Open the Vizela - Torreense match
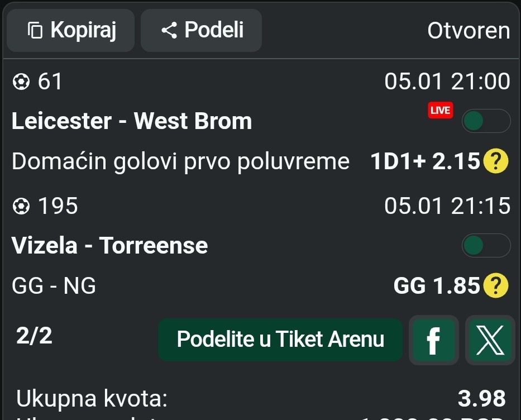The width and height of the screenshot is (521, 420). (110, 245)
